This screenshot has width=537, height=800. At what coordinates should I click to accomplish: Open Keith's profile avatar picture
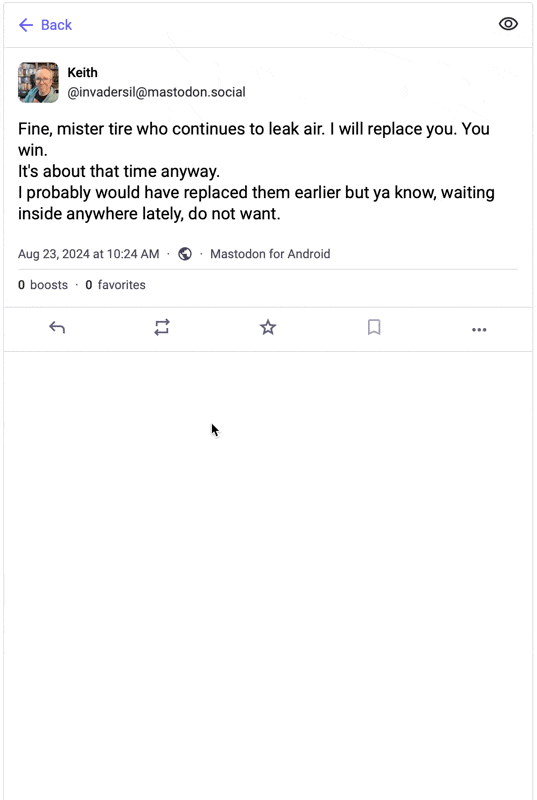click(x=38, y=82)
